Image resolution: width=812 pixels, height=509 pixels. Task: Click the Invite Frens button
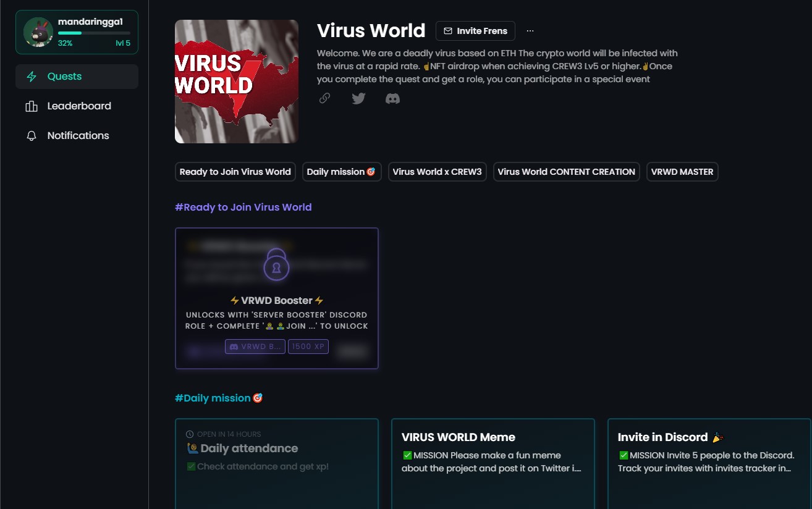[x=476, y=31]
